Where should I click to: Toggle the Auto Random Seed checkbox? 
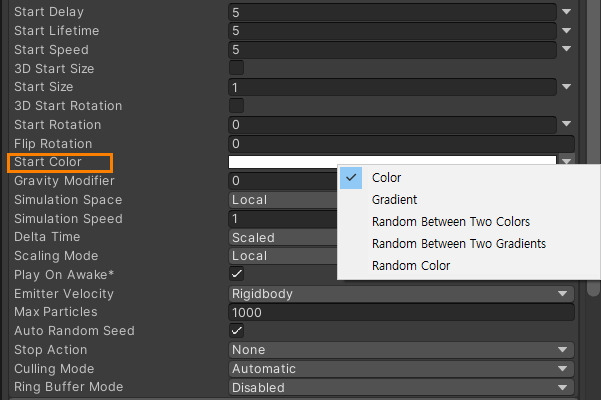click(x=236, y=330)
